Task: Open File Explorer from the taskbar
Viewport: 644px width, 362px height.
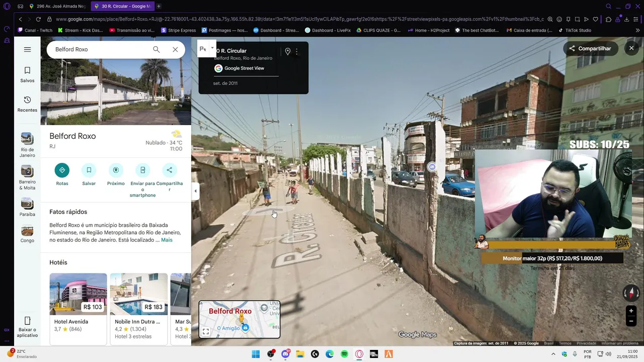Action: pyautogui.click(x=300, y=354)
